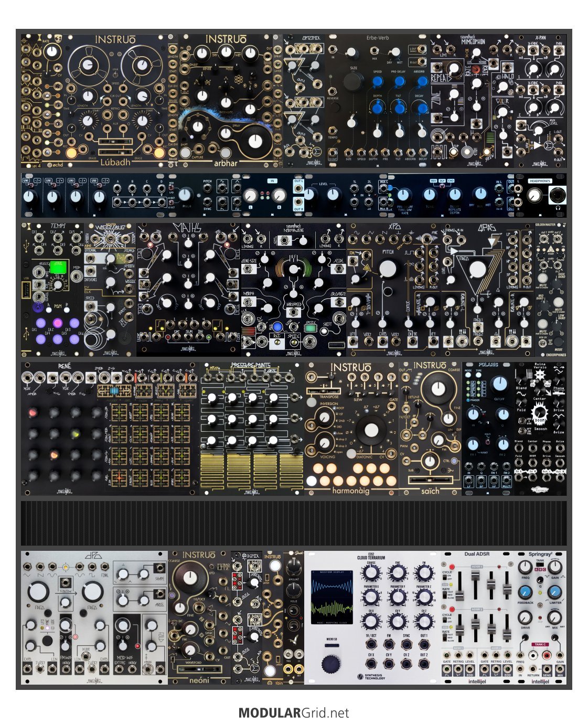Image resolution: width=588 pixels, height=724 pixels.
Task: Click the Dual ADSR module title
Action: coord(477,554)
